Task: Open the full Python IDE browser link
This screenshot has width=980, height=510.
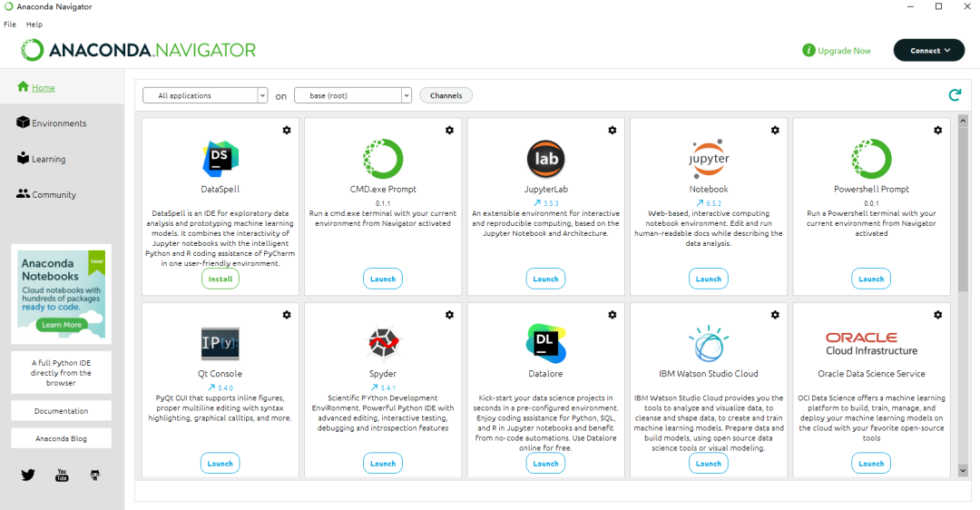Action: click(x=62, y=372)
